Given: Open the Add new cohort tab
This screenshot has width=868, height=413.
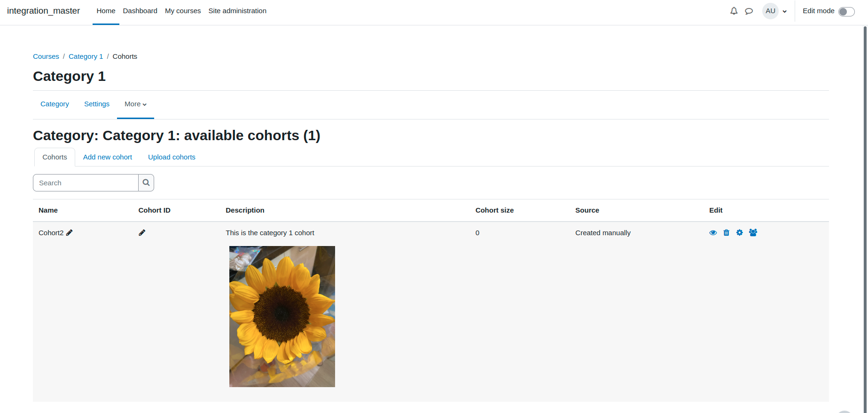Looking at the screenshot, I should click(x=108, y=157).
